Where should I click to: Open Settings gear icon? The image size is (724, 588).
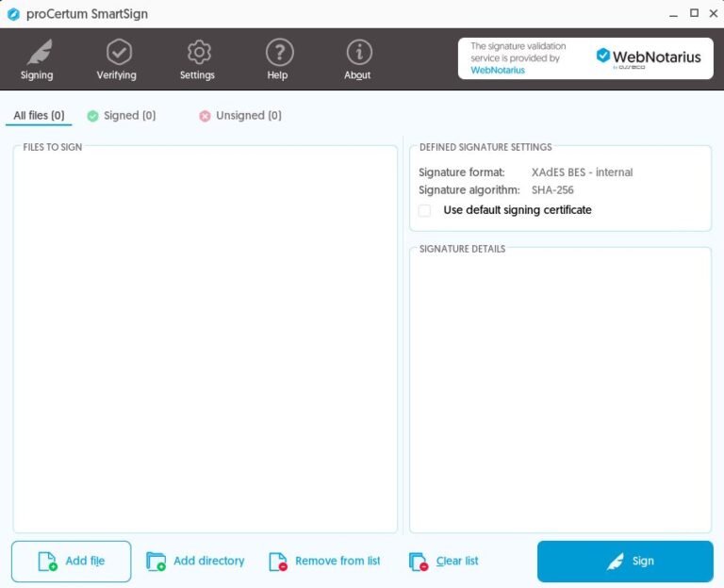[197, 52]
